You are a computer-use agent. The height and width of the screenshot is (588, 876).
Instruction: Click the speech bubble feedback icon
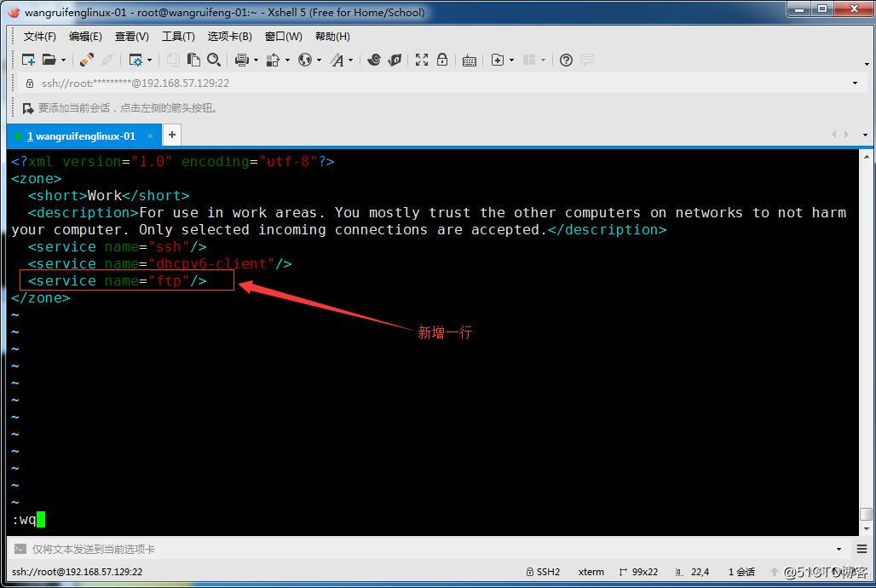pos(586,60)
